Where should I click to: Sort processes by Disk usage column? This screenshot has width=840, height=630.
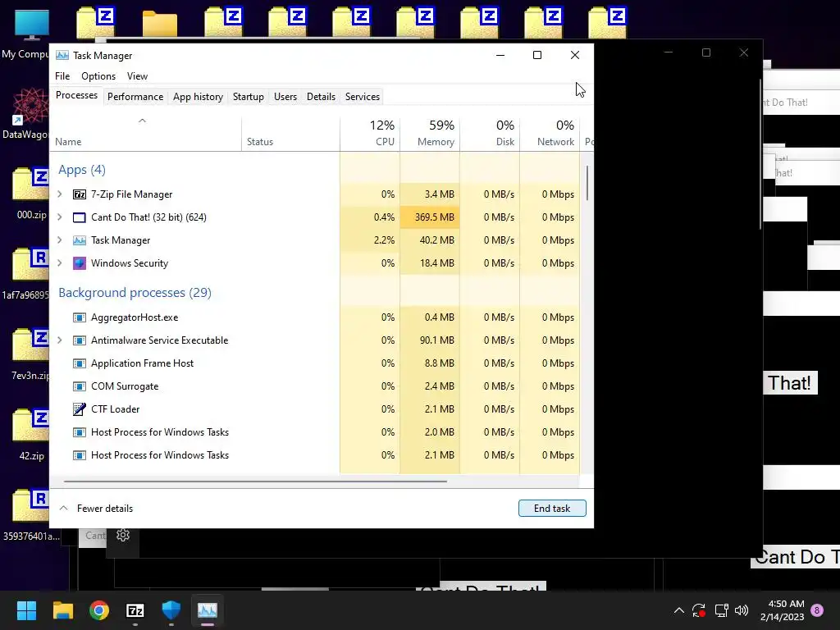[x=491, y=134]
